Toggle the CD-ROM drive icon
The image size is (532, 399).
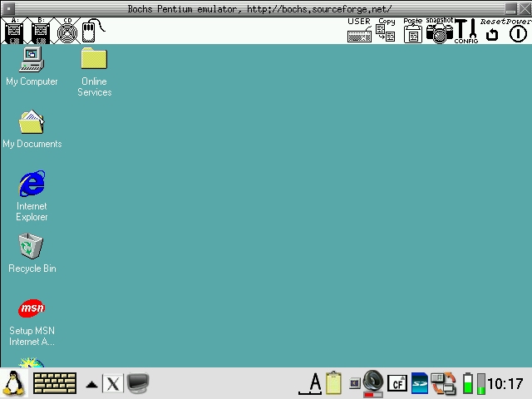(x=67, y=31)
